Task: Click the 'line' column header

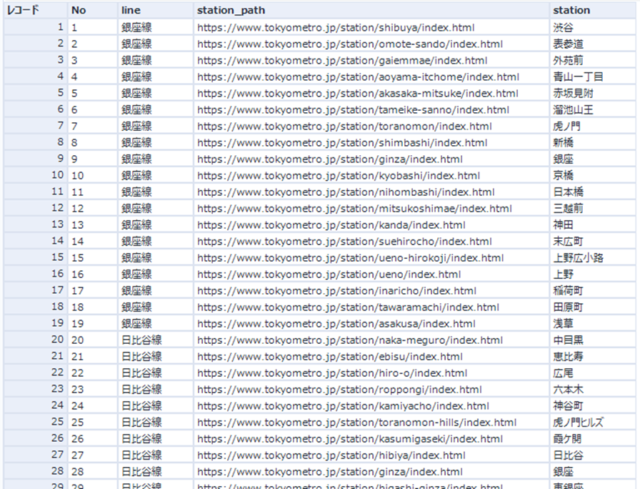Action: (155, 10)
